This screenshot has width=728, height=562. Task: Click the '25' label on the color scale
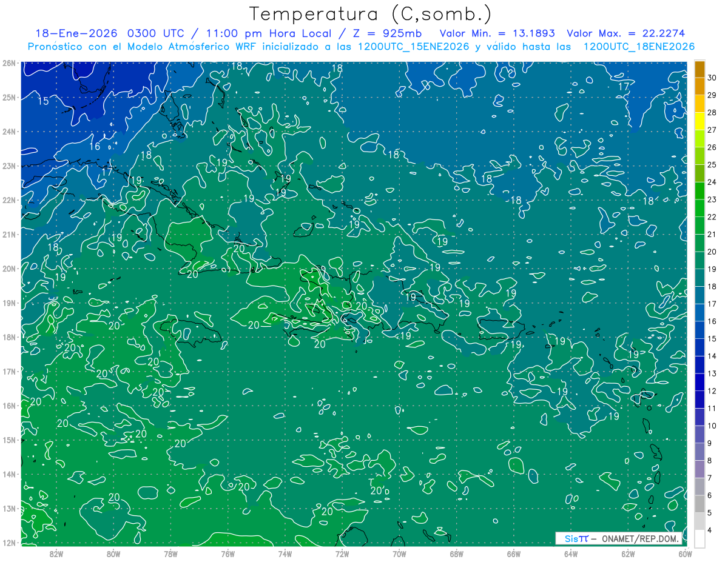tap(712, 165)
